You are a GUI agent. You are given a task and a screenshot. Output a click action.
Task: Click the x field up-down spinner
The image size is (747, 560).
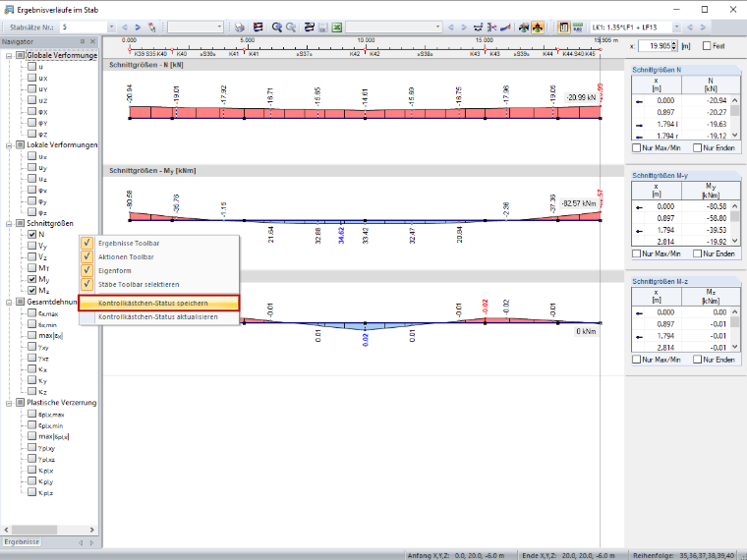click(x=674, y=46)
